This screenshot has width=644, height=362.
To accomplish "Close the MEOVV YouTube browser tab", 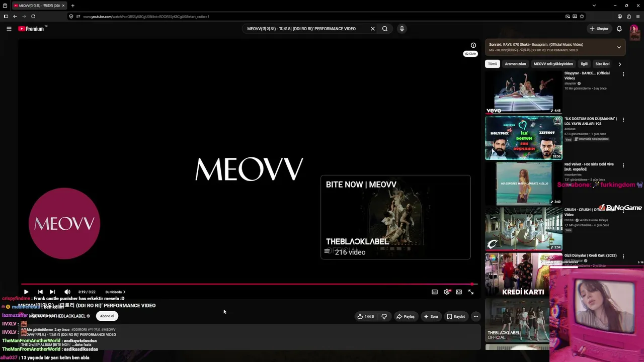I will click(63, 6).
